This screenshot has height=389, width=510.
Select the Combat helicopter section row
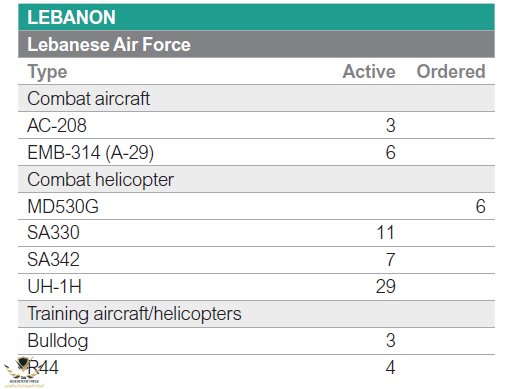click(x=256, y=179)
